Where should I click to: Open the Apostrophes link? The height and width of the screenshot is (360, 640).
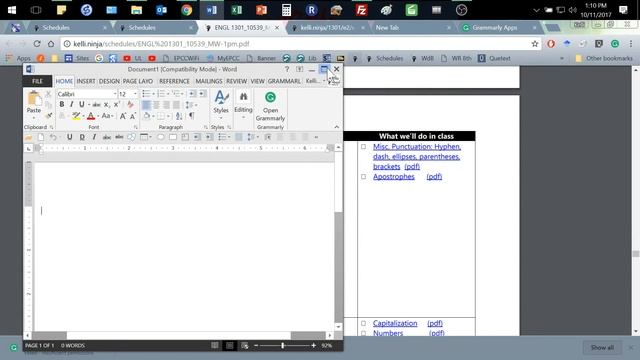393,176
